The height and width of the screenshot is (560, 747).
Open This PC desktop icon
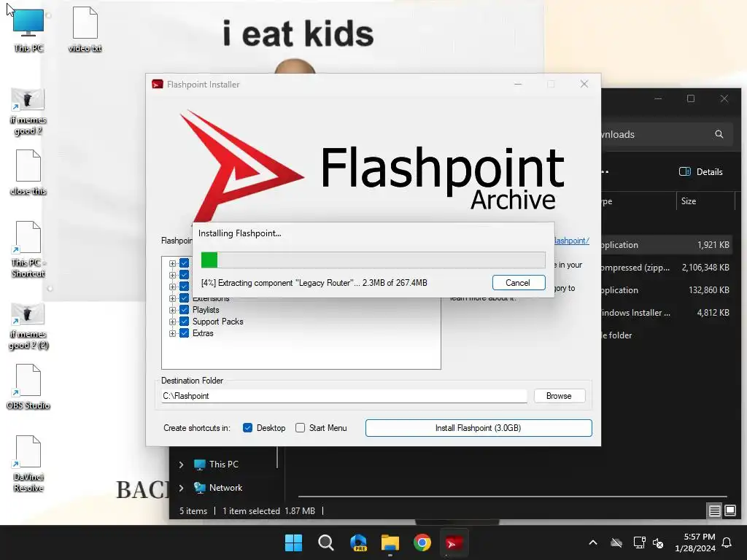[x=28, y=29]
